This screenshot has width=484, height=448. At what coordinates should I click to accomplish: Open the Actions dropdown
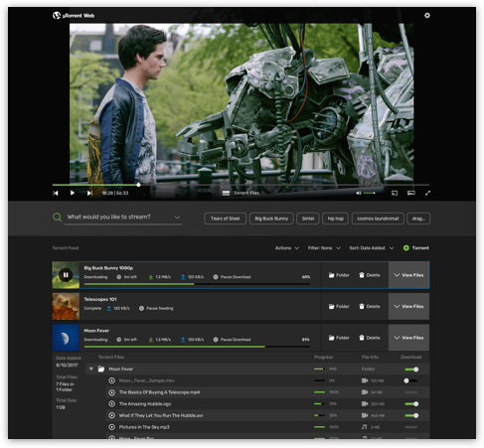click(287, 248)
